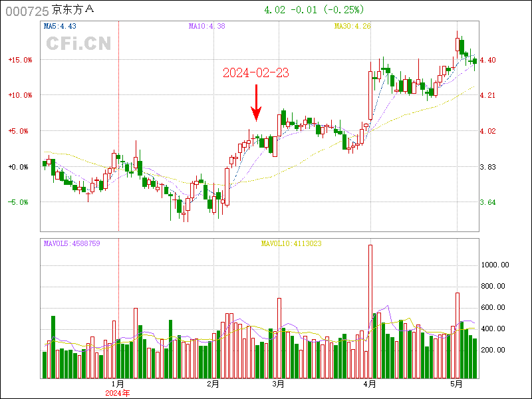Viewport: 532px width, 399px height.
Task: Click the tallest volume bar at early April
Action: (370, 311)
